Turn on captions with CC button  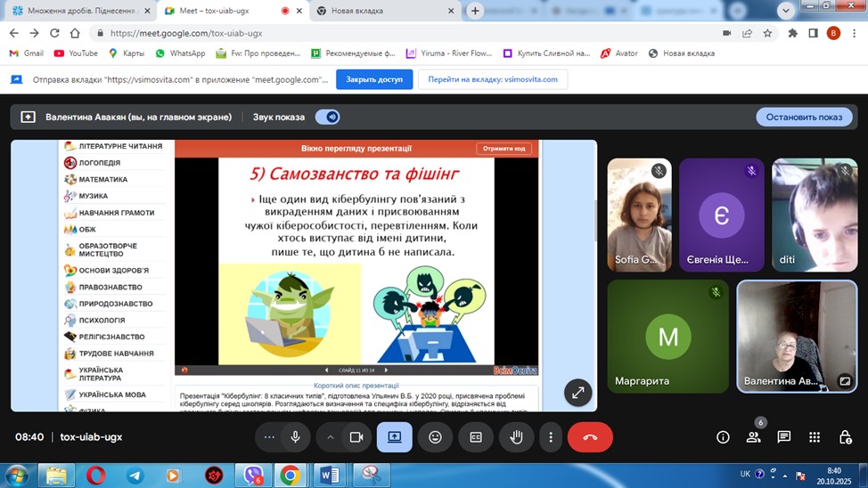476,437
